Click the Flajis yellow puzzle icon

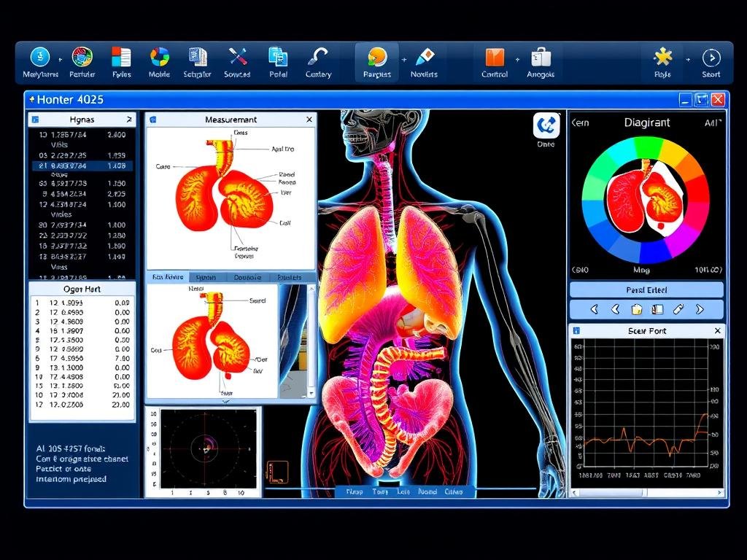662,58
